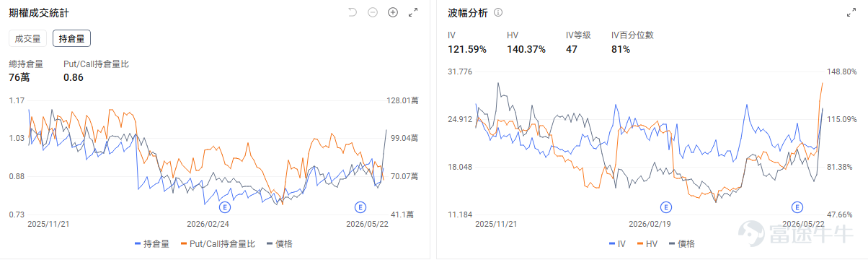Toggle the 持倉量 legend series
The image size is (868, 260).
point(152,244)
